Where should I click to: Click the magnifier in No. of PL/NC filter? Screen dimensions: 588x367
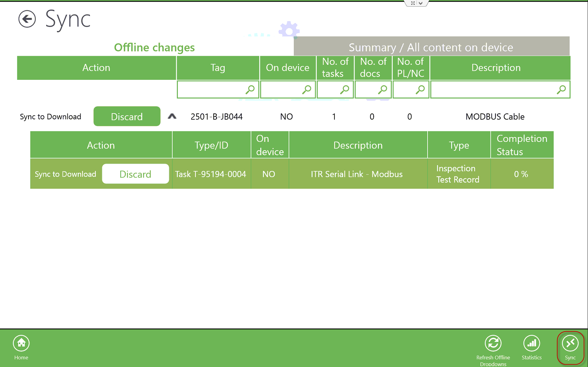pos(420,89)
